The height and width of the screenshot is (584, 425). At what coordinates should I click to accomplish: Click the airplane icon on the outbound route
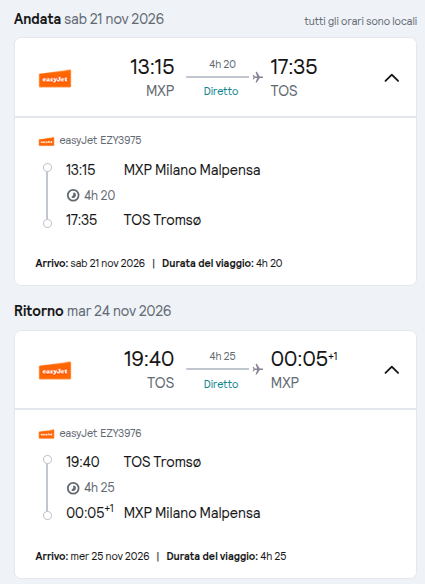(257, 77)
